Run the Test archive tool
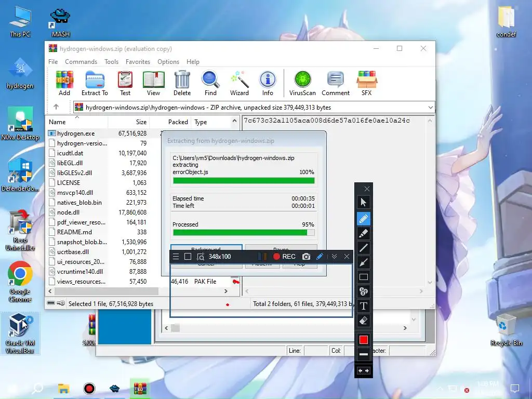This screenshot has height=399, width=532. click(125, 83)
